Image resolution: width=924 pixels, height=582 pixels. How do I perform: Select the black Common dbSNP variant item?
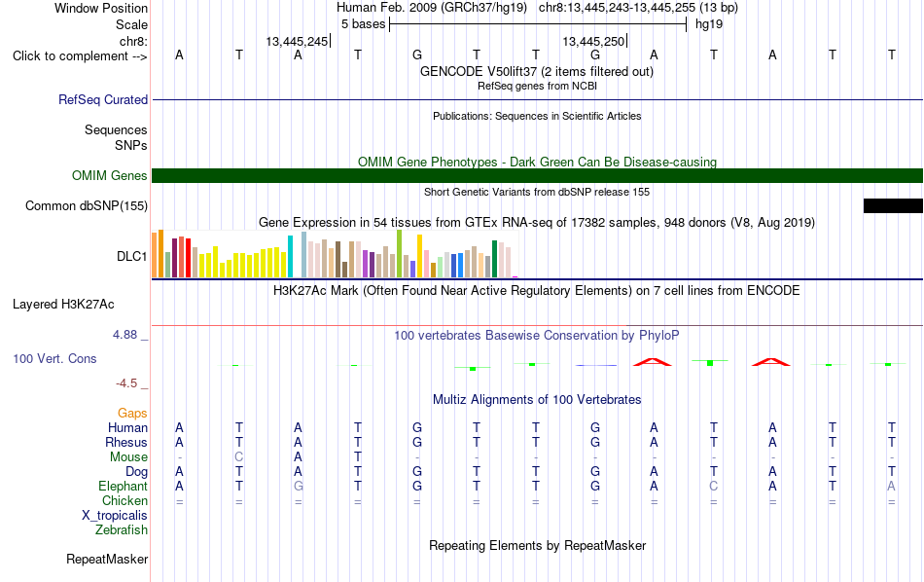(893, 205)
